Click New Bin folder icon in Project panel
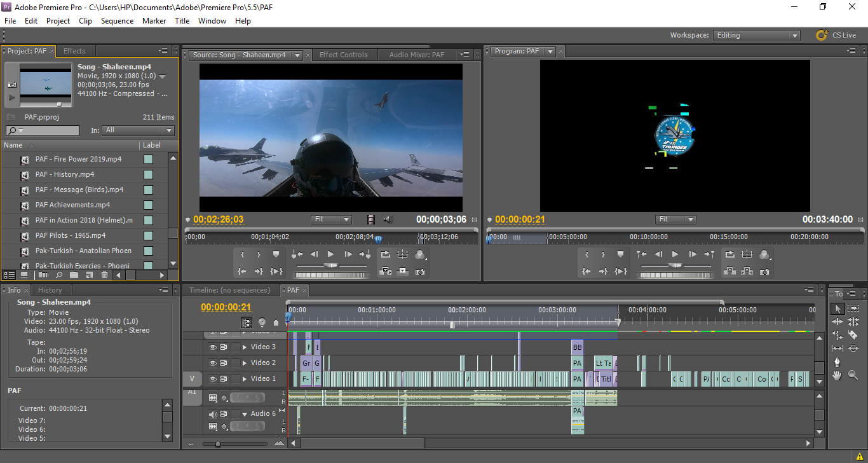Screen dimensions: 868x463 pos(74,275)
